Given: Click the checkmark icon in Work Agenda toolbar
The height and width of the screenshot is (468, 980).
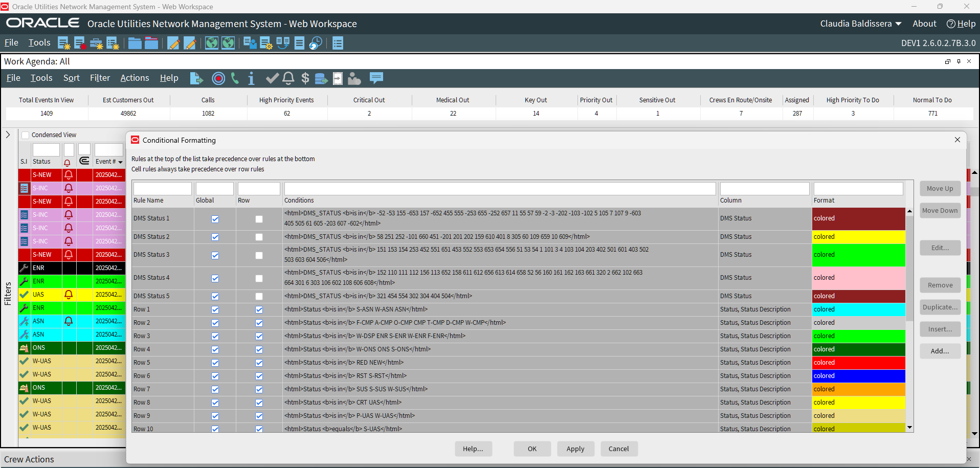Looking at the screenshot, I should pyautogui.click(x=272, y=78).
